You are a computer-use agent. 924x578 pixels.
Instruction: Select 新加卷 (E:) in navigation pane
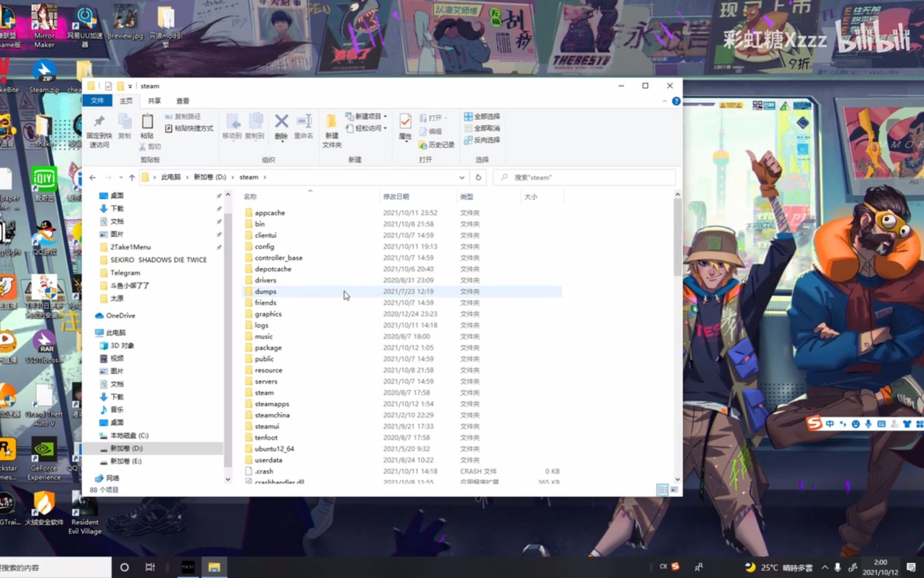(126, 461)
